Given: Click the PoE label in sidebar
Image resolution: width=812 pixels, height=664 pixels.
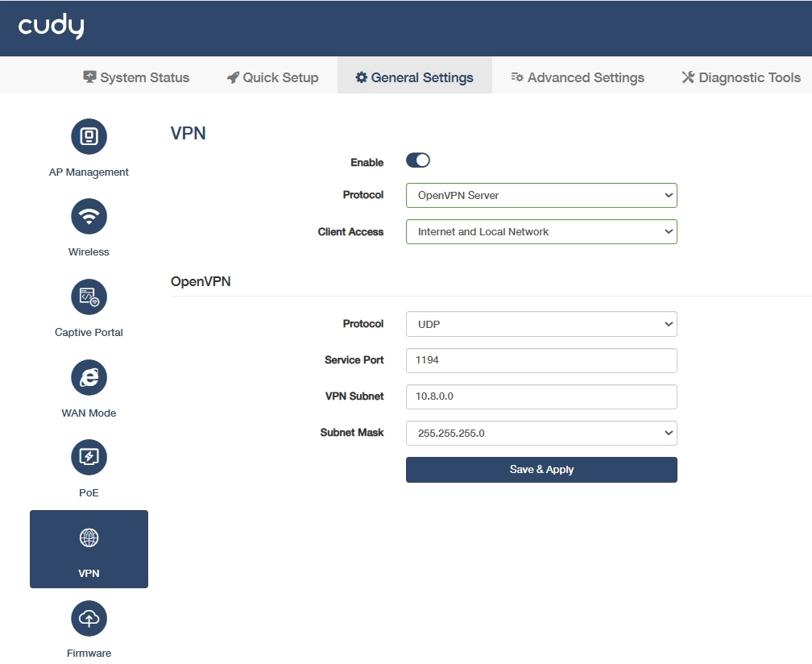Looking at the screenshot, I should coord(89,492).
